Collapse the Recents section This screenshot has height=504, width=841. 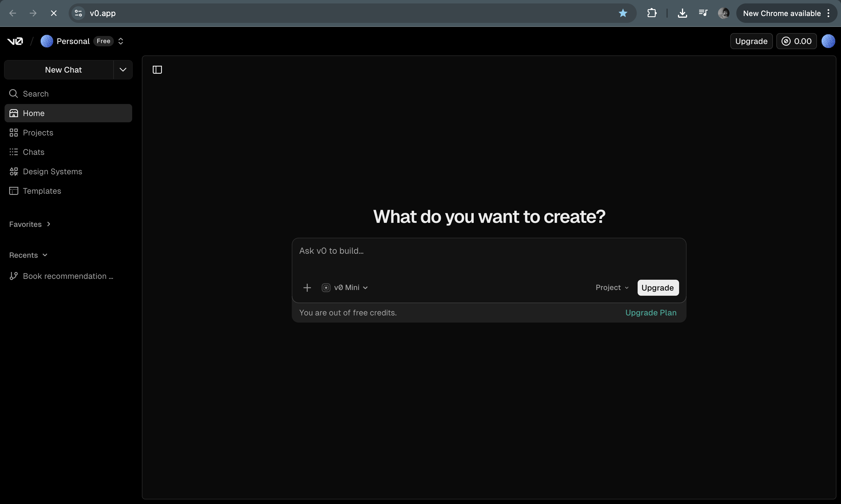[45, 255]
